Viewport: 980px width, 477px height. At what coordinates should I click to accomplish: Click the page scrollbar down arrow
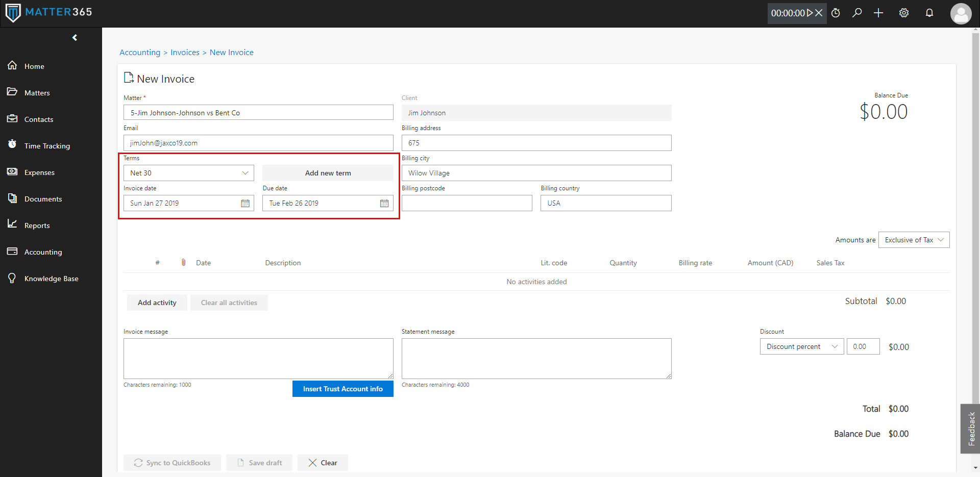[x=976, y=467]
